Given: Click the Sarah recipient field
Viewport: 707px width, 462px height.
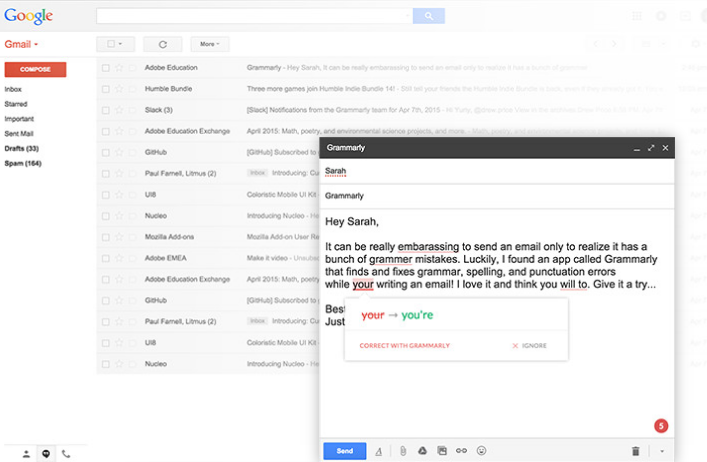Looking at the screenshot, I should coord(496,171).
